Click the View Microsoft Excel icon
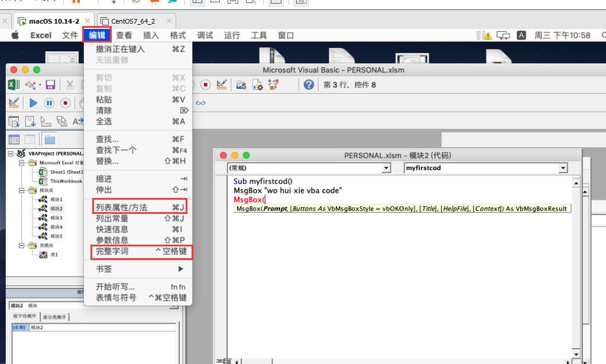606x364 pixels. pos(14,84)
